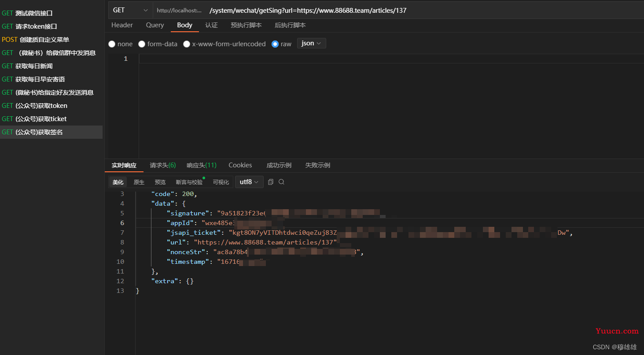Click the "extra": {} line in response
The height and width of the screenshot is (355, 644).
click(x=172, y=281)
